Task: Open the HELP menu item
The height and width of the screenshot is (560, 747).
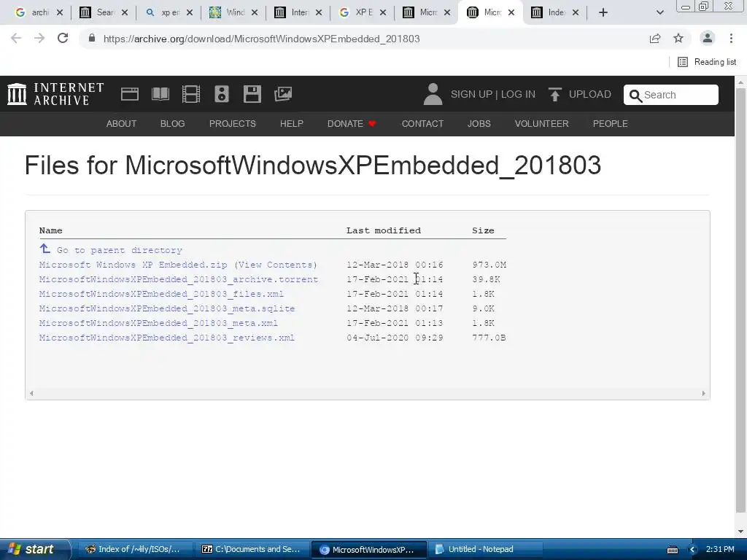Action: coord(292,124)
